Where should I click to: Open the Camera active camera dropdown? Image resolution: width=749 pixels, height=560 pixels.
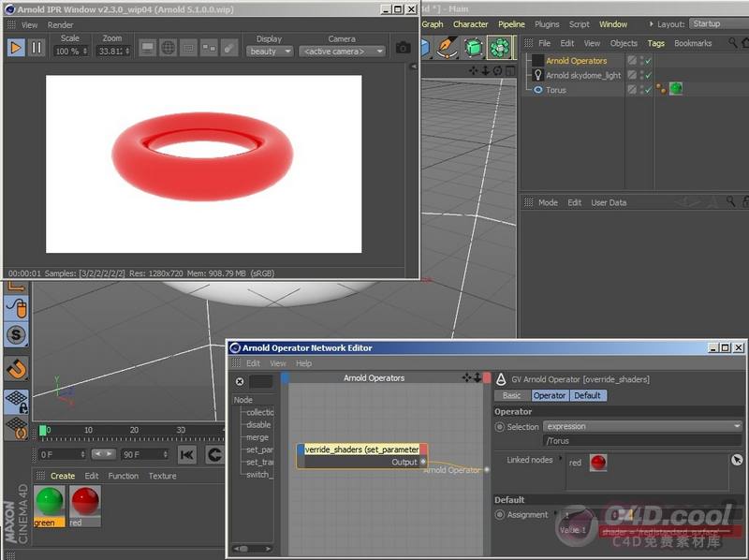click(342, 52)
